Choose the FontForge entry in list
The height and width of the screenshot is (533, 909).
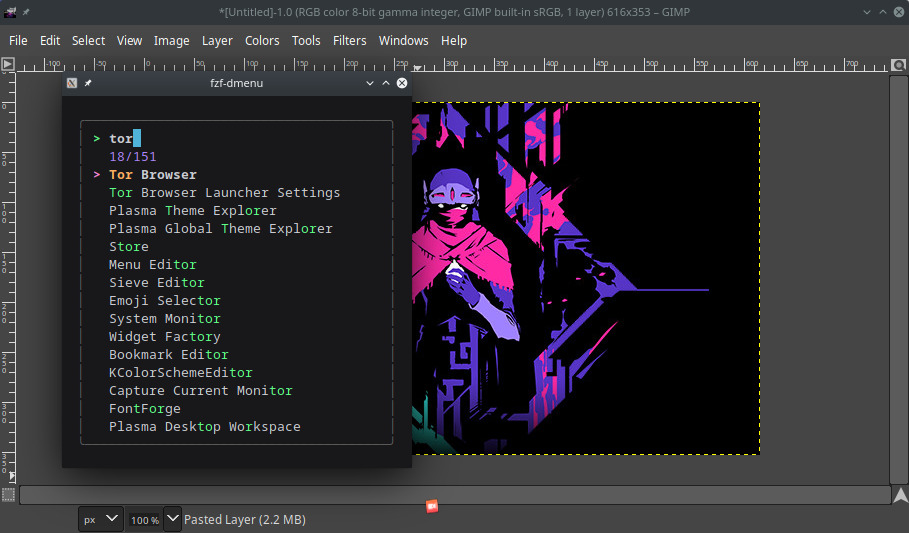145,409
